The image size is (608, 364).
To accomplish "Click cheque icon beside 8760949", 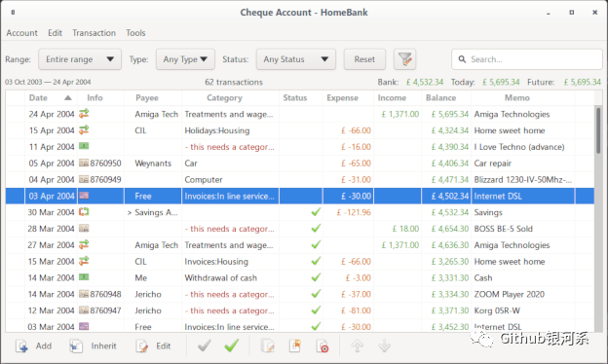I will pos(84,179).
